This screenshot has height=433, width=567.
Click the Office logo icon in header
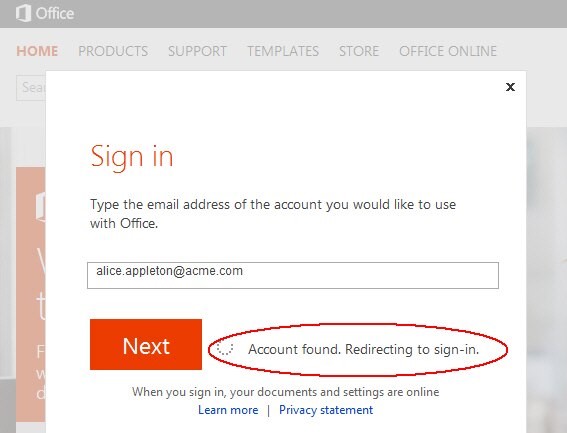click(x=23, y=13)
